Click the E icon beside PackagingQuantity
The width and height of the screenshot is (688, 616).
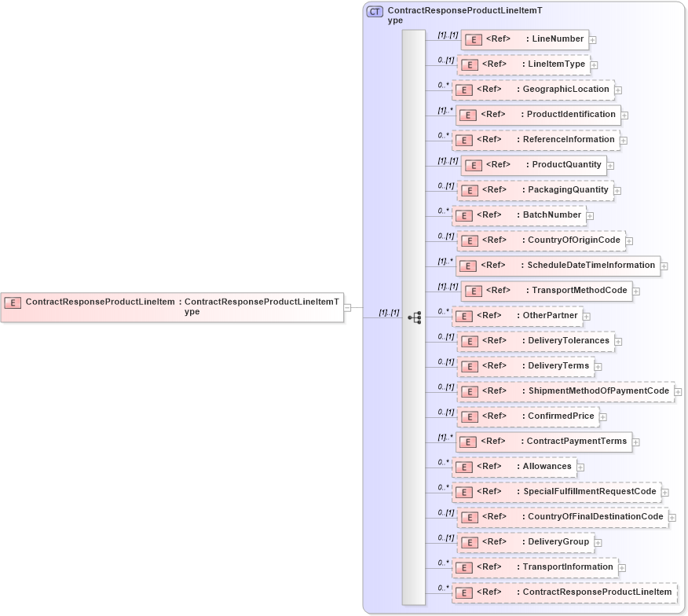pos(469,190)
